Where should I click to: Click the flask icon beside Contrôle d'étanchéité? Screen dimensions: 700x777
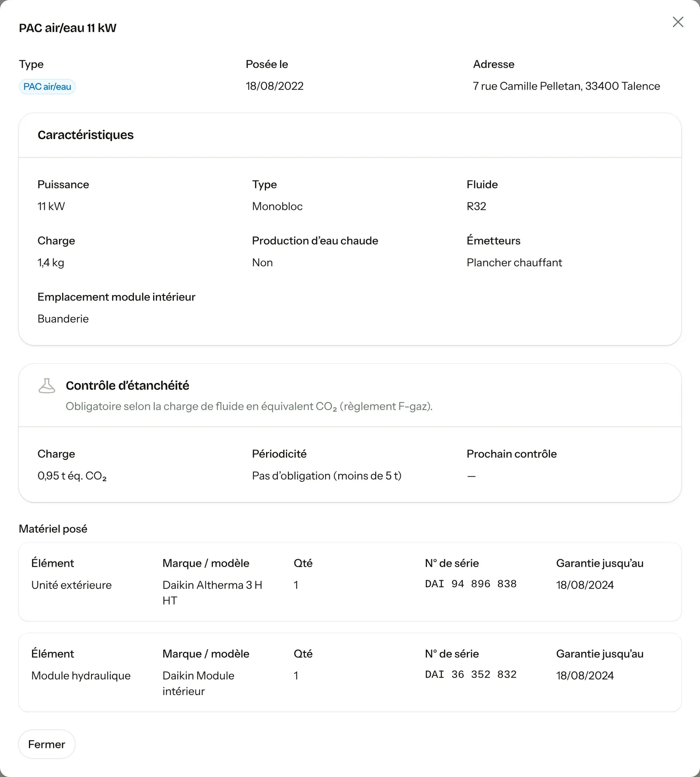[47, 386]
